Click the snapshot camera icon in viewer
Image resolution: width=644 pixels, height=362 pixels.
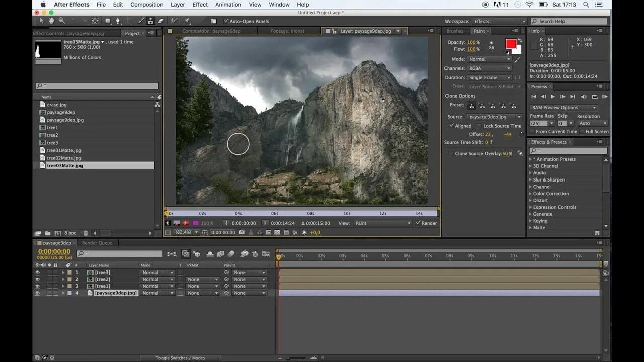(x=242, y=233)
